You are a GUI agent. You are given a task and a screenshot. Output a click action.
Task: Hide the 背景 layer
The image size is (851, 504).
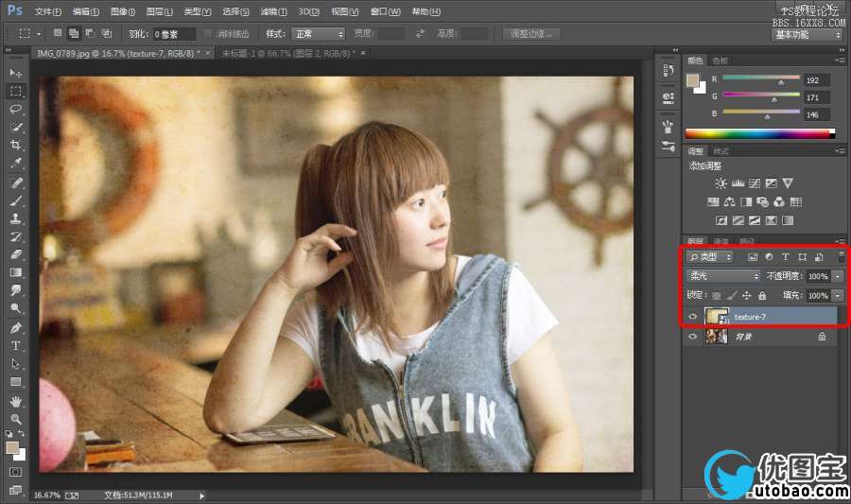692,337
